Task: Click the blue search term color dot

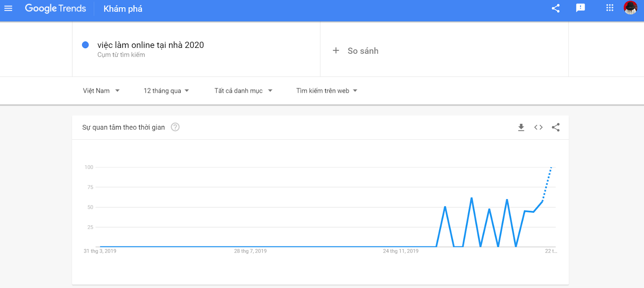Action: click(85, 45)
